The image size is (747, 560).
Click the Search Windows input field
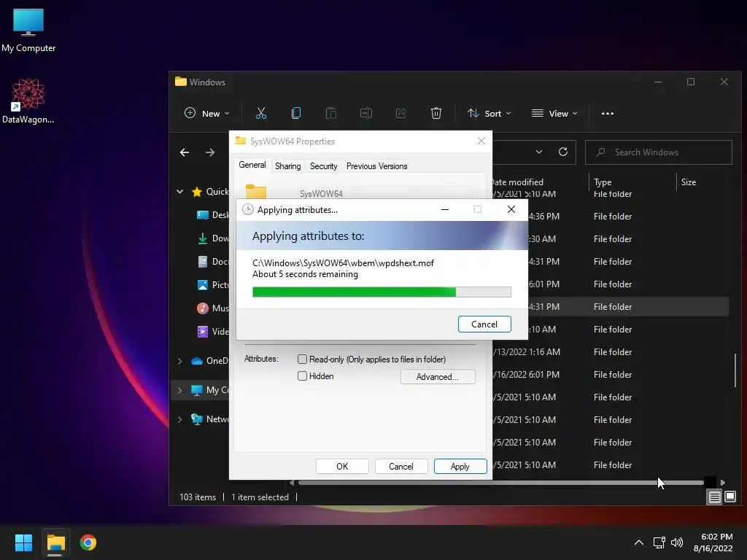(x=659, y=152)
